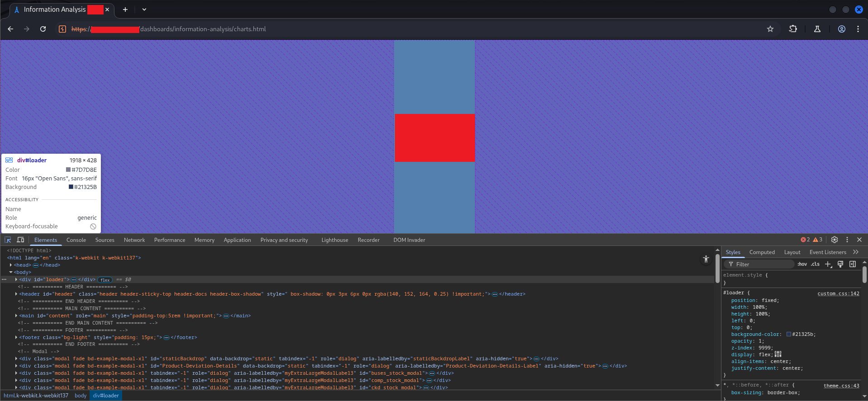Viewport: 868px width, 401px height.
Task: Switch to the Computed pane
Action: [x=762, y=252]
